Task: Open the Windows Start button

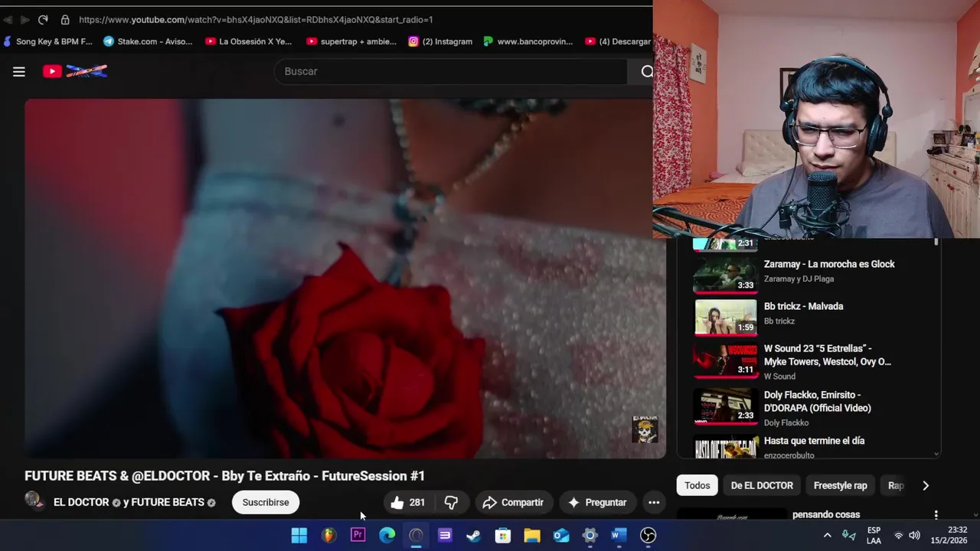Action: click(299, 535)
